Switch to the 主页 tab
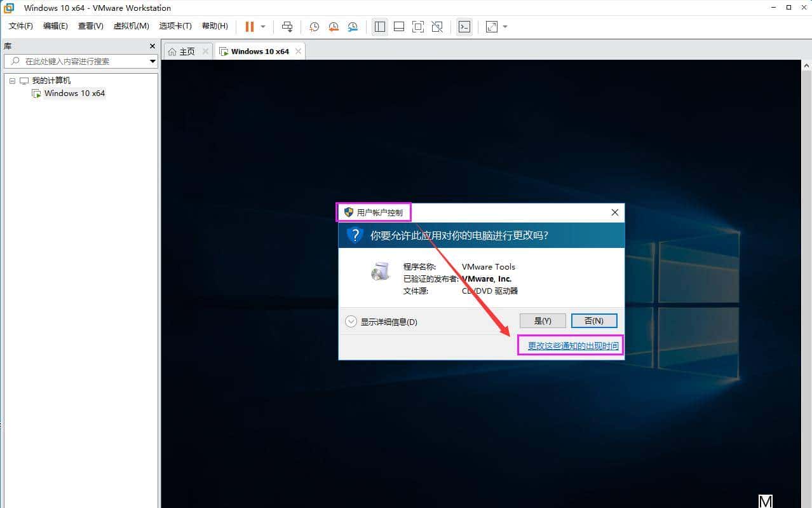This screenshot has height=508, width=812. pyautogui.click(x=187, y=51)
